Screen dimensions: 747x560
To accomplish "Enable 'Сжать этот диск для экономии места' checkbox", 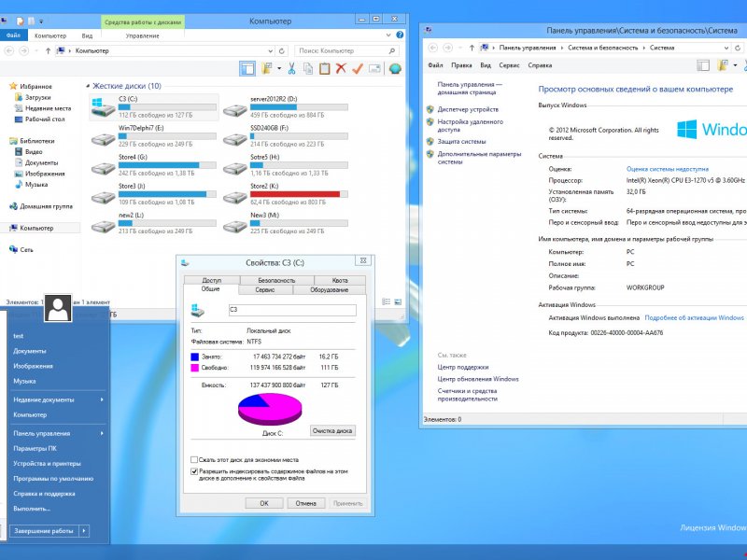I will coord(194,460).
